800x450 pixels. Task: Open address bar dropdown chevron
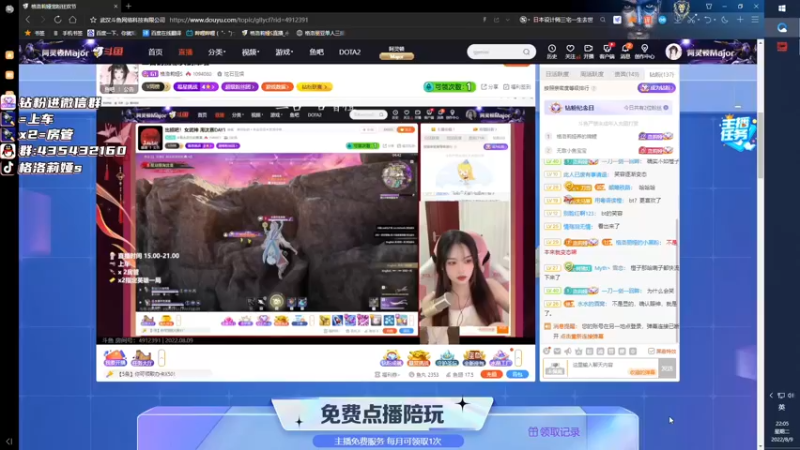click(x=508, y=20)
